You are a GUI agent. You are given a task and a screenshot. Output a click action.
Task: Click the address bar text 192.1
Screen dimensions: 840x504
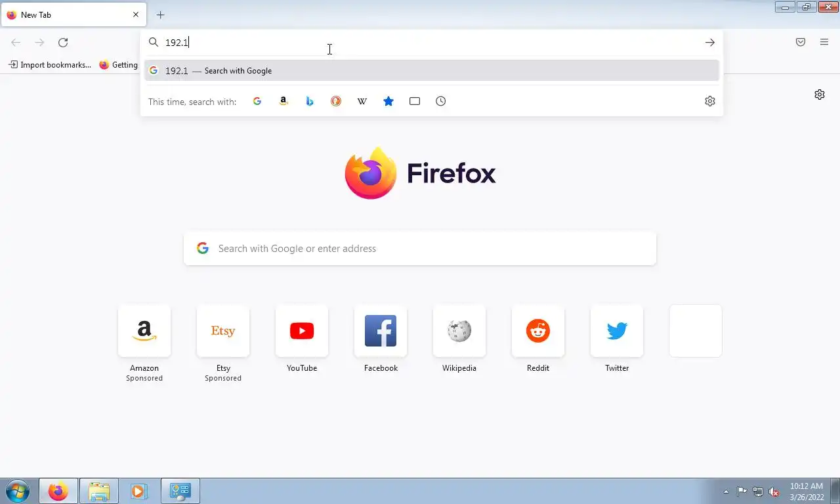tap(177, 43)
